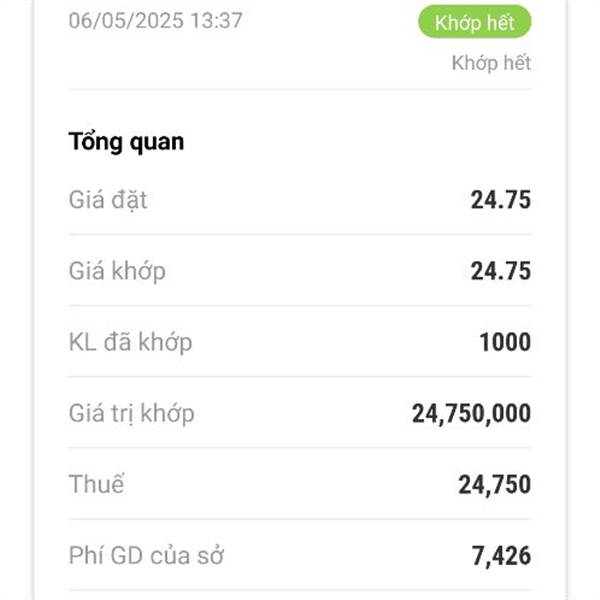Select the tax amount 24,750
600x600 pixels.
point(495,485)
